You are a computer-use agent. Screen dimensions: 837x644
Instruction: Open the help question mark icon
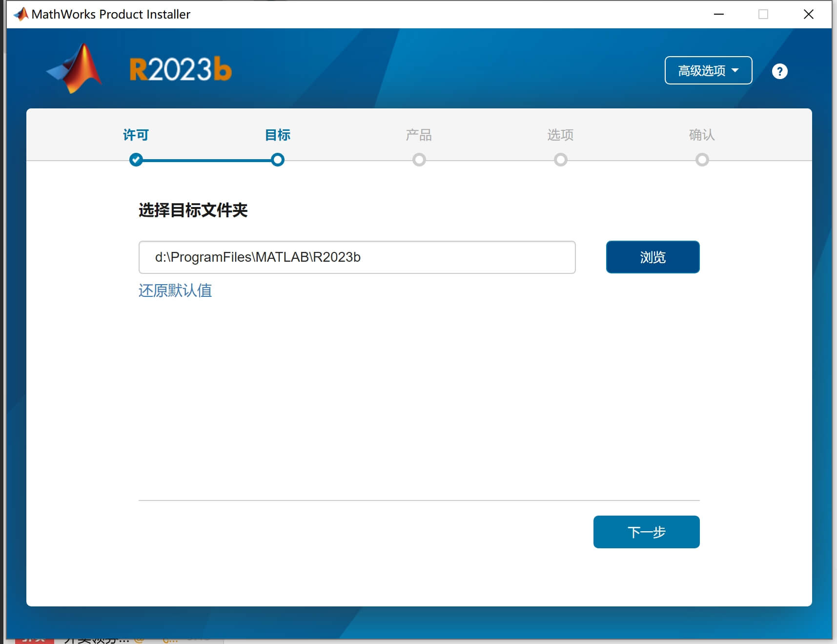coord(779,71)
